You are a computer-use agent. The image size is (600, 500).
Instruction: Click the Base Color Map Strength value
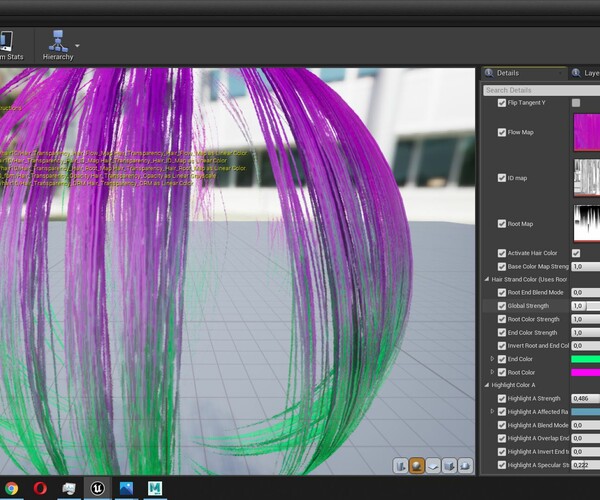[585, 267]
